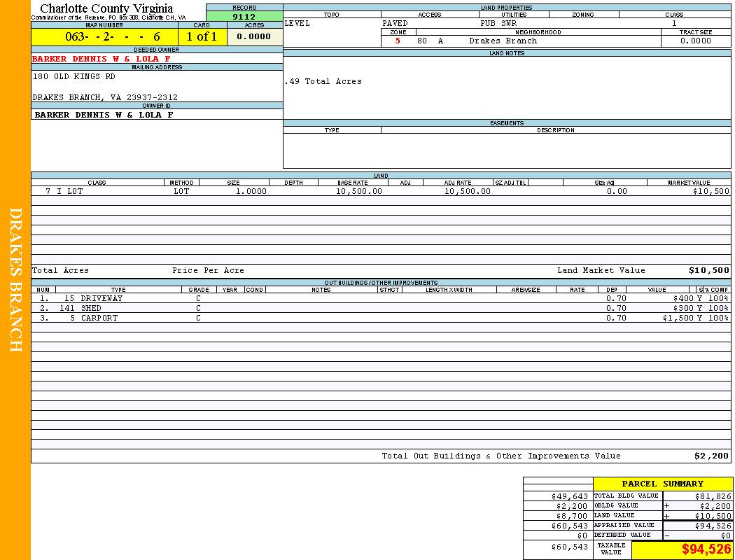Click the CARPORT outbuilding row

coord(99,318)
